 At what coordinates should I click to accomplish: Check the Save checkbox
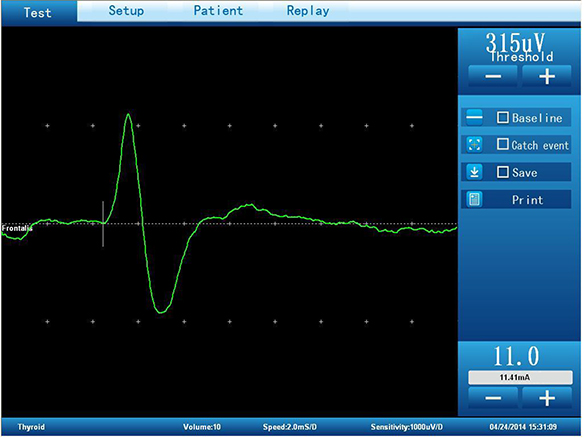pos(502,172)
